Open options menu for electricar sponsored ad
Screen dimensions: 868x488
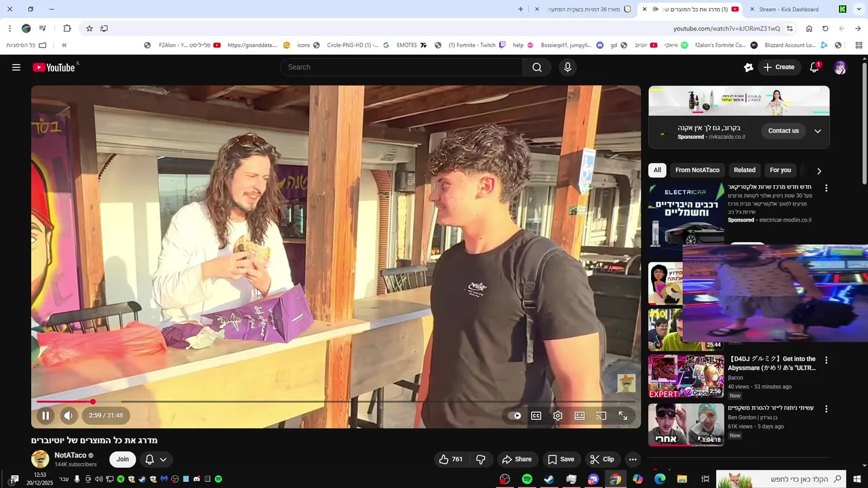click(x=826, y=188)
